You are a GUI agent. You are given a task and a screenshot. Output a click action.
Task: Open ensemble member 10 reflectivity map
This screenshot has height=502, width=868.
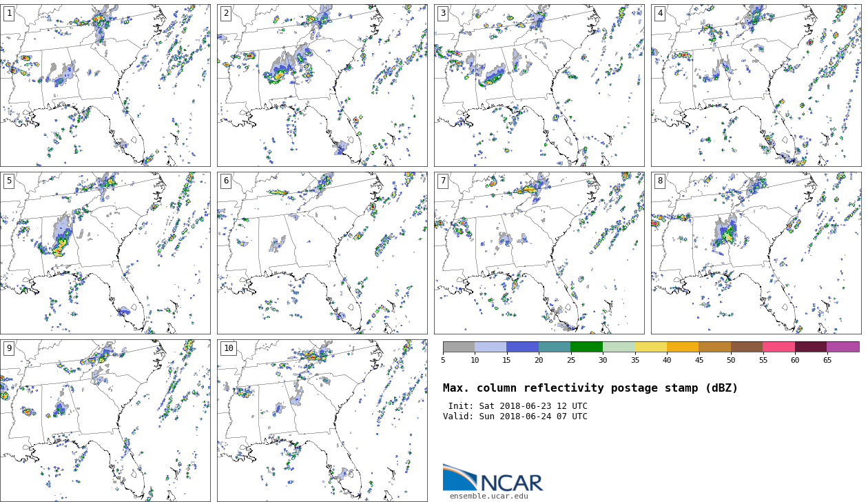[322, 421]
